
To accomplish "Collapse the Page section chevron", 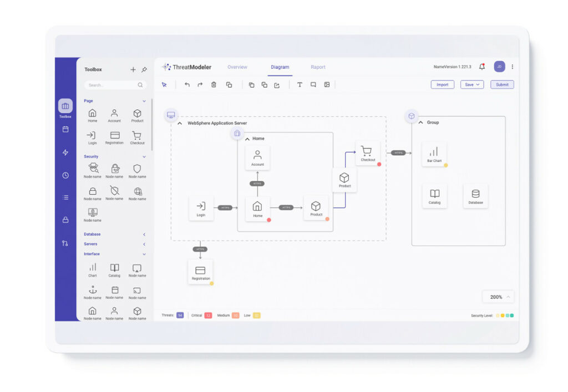I will [x=144, y=101].
